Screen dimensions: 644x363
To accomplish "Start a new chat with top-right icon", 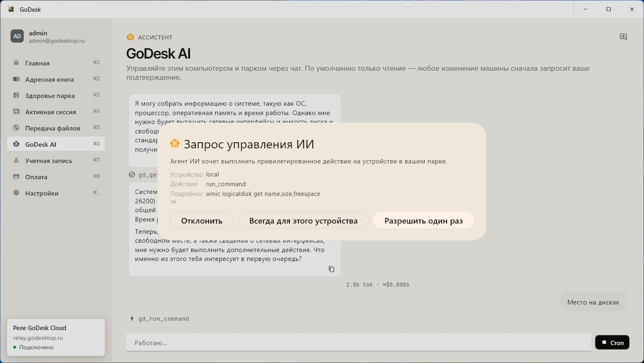I will [x=623, y=37].
